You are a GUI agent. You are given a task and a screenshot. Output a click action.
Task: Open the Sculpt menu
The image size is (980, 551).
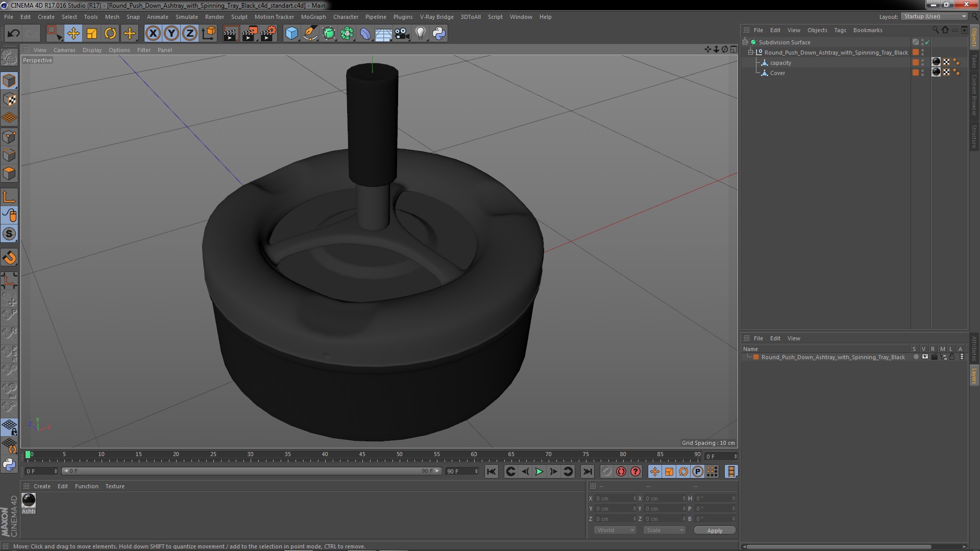239,17
